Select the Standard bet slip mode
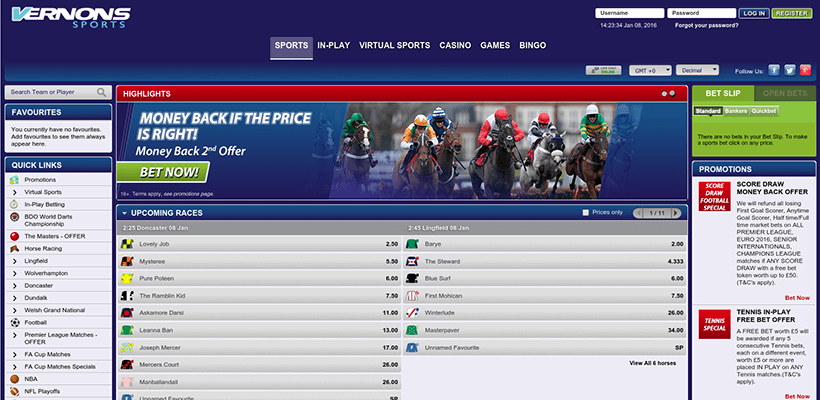 (x=708, y=111)
